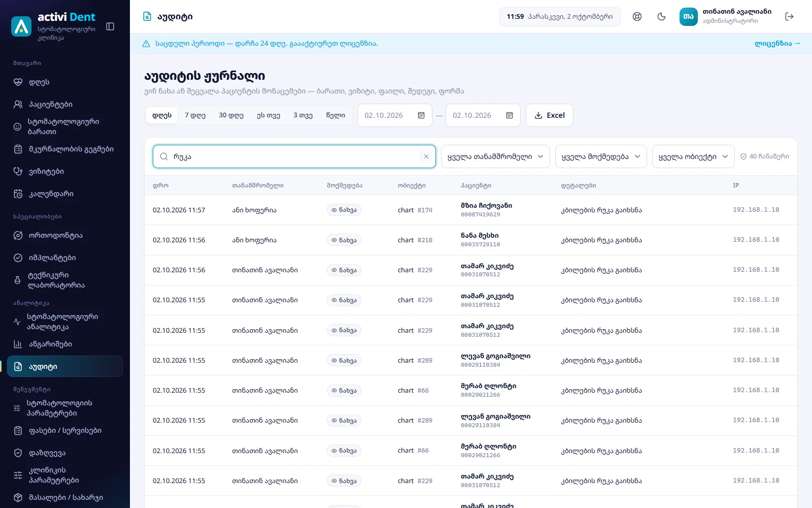The height and width of the screenshot is (508, 812).
Task: Open calendar picker in start date field
Action: point(421,115)
